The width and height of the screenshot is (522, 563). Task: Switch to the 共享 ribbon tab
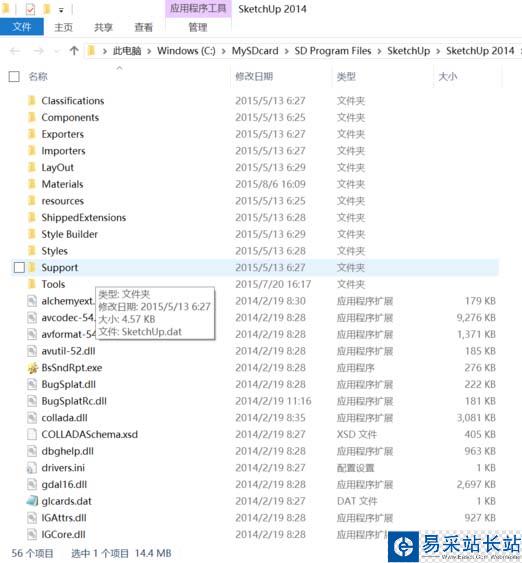(x=103, y=27)
